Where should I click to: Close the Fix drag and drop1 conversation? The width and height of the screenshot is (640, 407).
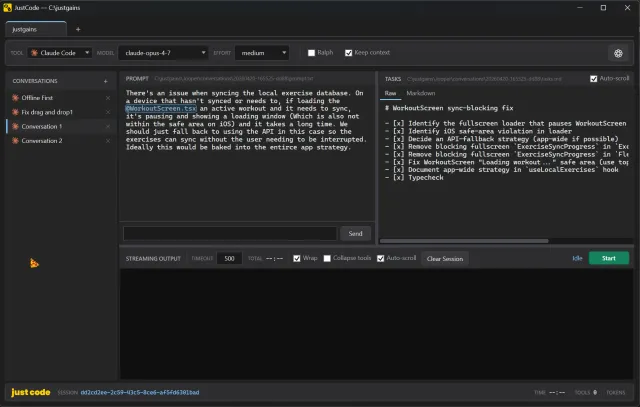(108, 112)
